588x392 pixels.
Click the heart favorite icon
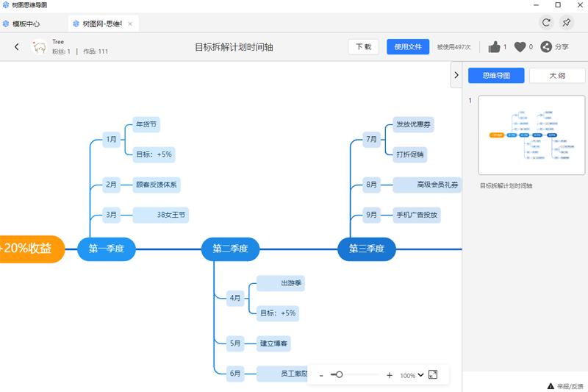click(520, 47)
